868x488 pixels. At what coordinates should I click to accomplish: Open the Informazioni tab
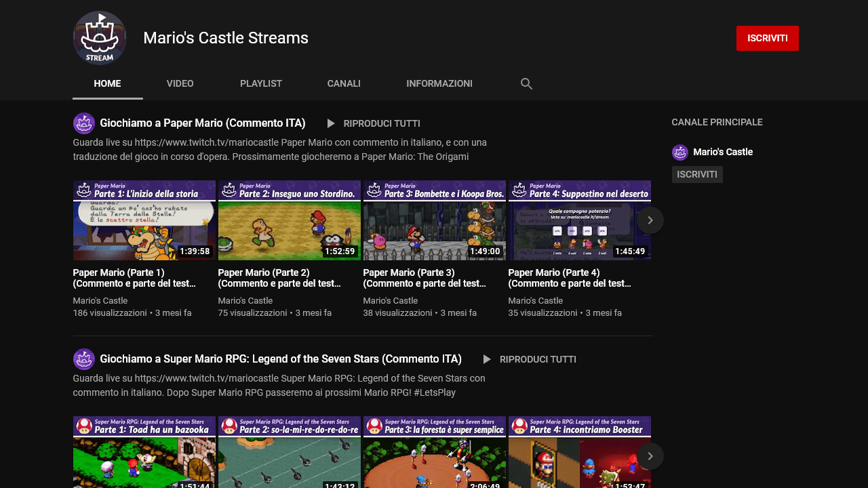click(x=439, y=84)
